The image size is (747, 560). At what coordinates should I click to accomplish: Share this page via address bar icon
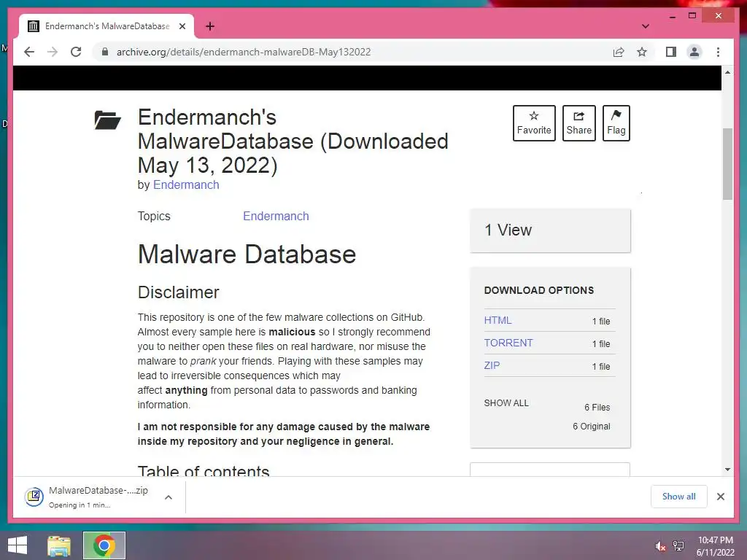coord(619,52)
